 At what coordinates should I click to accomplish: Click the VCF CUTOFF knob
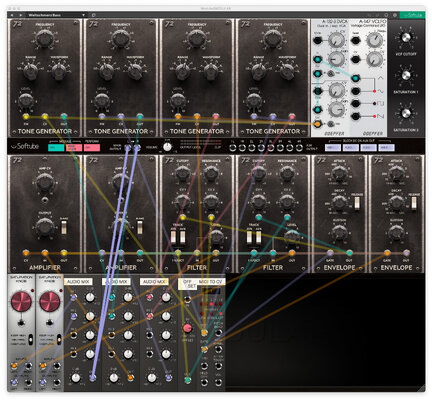(405, 38)
